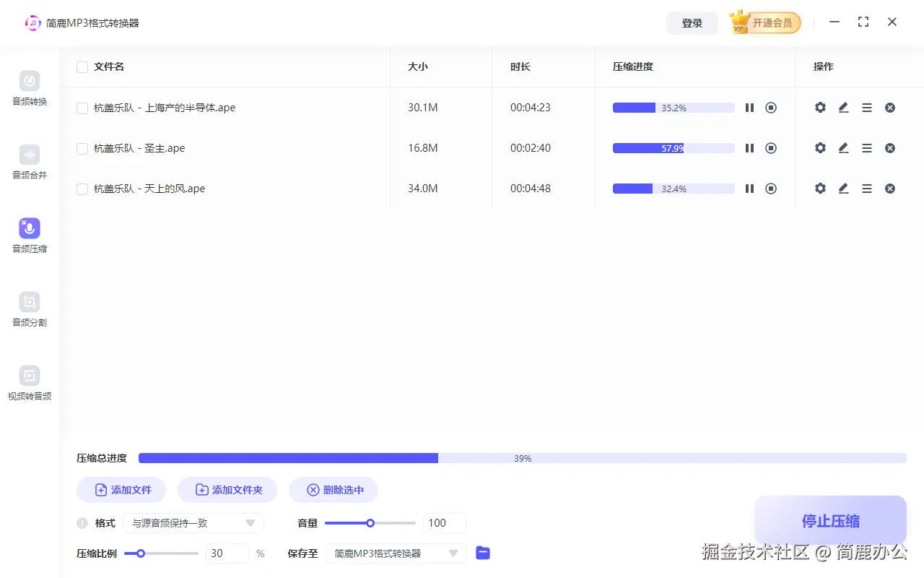
Task: Open the 视频转音频 sidebar section
Action: [30, 383]
